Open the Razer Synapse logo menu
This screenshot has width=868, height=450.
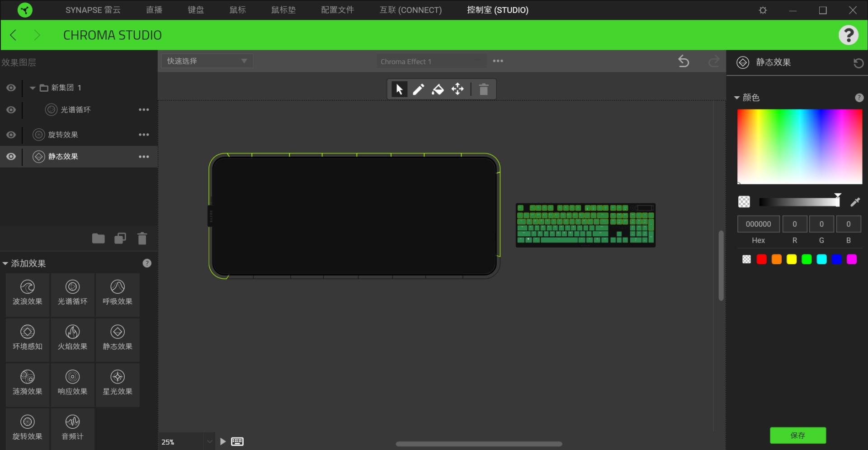pyautogui.click(x=25, y=10)
